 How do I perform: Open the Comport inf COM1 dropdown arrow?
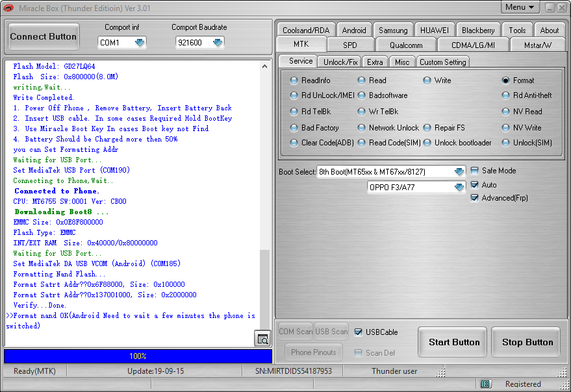point(140,43)
